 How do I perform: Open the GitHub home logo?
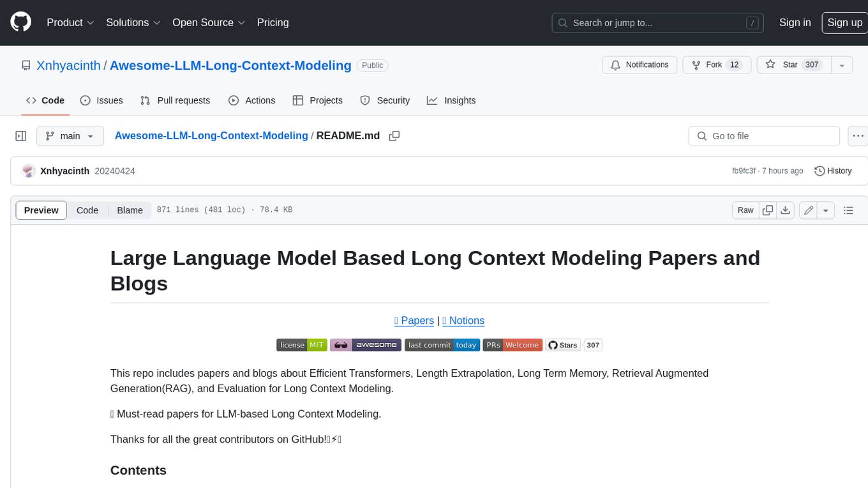click(21, 22)
